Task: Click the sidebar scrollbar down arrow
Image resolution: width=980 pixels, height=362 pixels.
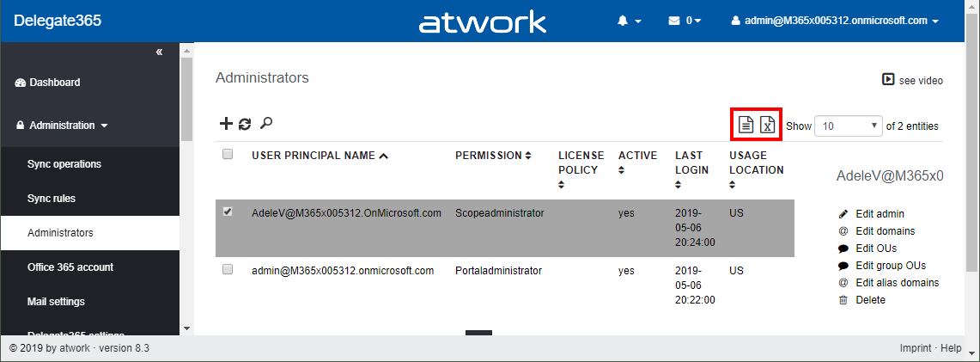Action: click(186, 328)
